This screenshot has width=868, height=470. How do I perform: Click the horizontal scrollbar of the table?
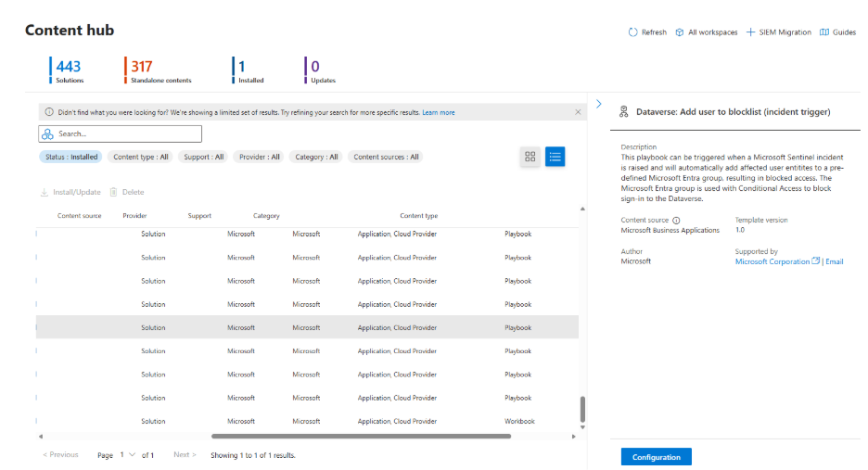click(x=361, y=436)
